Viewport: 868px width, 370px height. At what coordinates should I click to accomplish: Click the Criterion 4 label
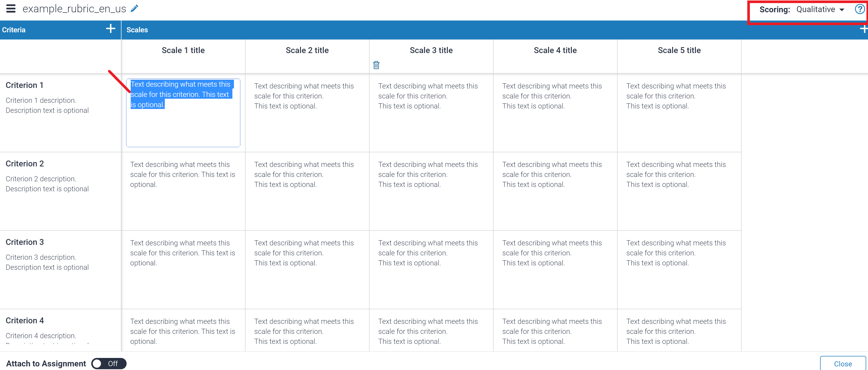click(25, 321)
